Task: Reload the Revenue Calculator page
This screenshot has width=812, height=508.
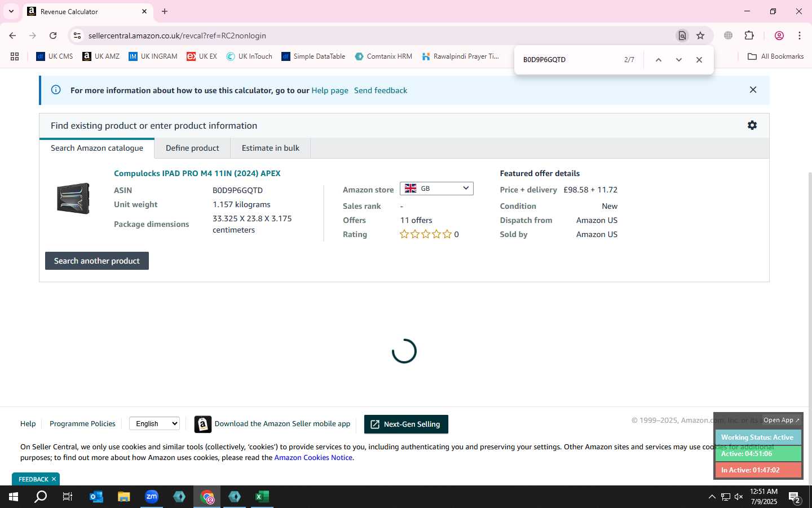Action: (53, 36)
